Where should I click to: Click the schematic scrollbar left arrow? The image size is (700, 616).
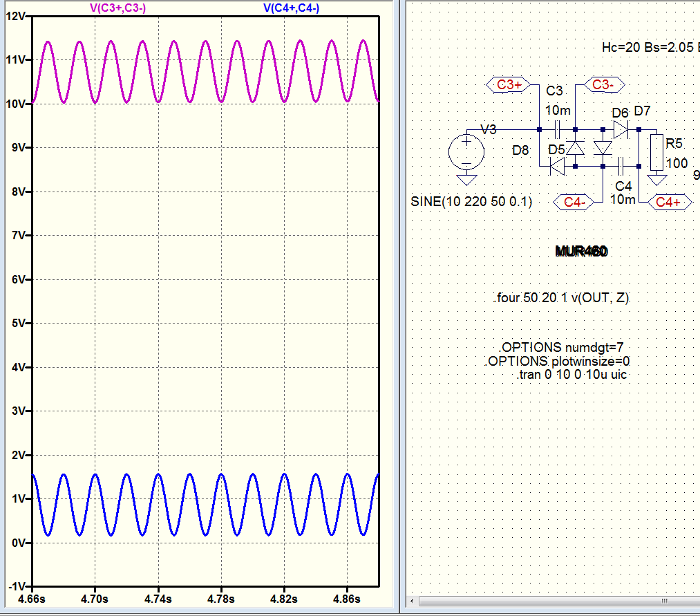pos(412,601)
